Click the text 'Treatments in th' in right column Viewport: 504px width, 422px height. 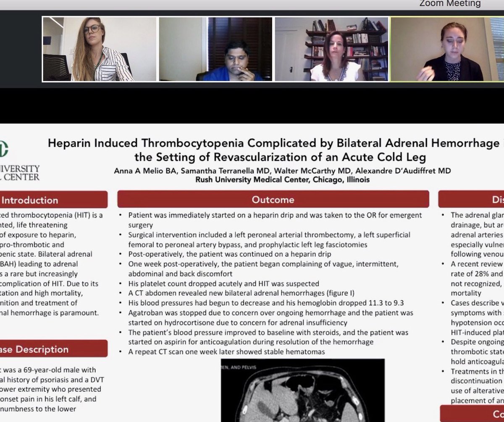coord(477,371)
